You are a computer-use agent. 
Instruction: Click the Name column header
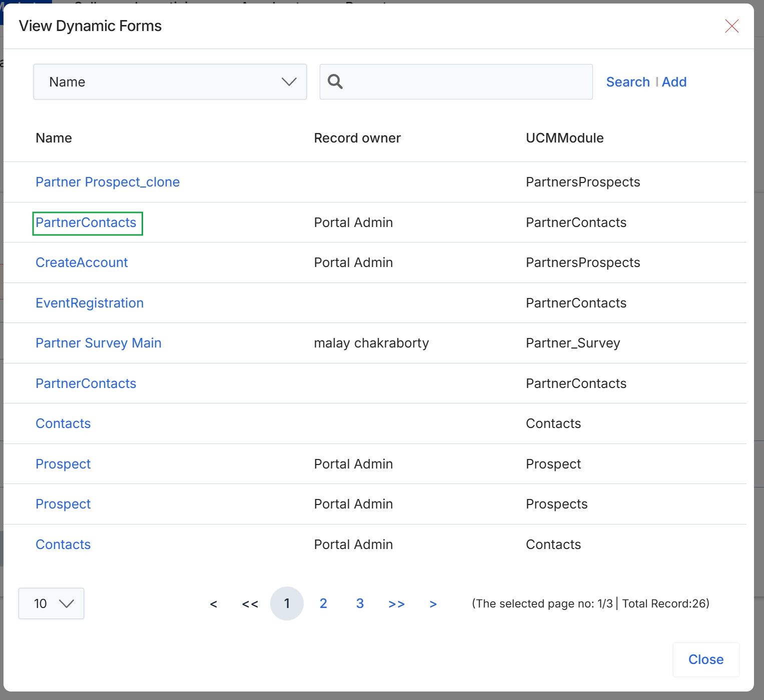pos(54,138)
